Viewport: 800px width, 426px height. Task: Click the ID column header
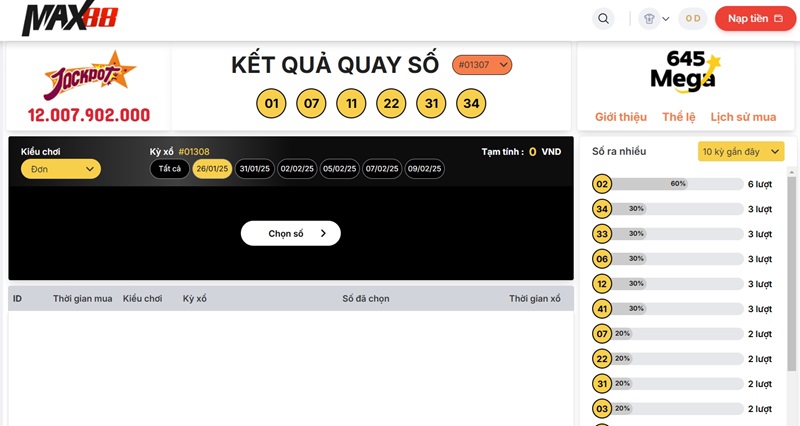pyautogui.click(x=17, y=298)
